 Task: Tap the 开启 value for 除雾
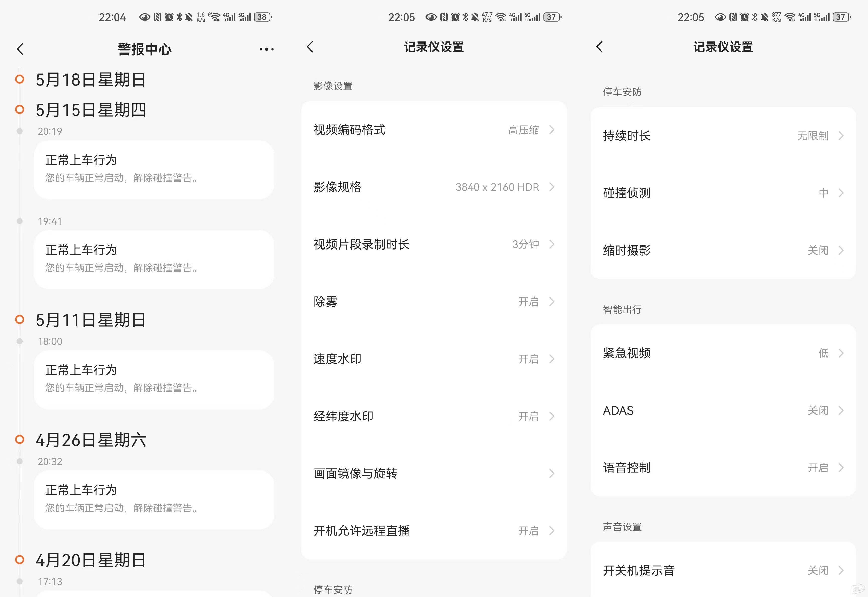[529, 302]
